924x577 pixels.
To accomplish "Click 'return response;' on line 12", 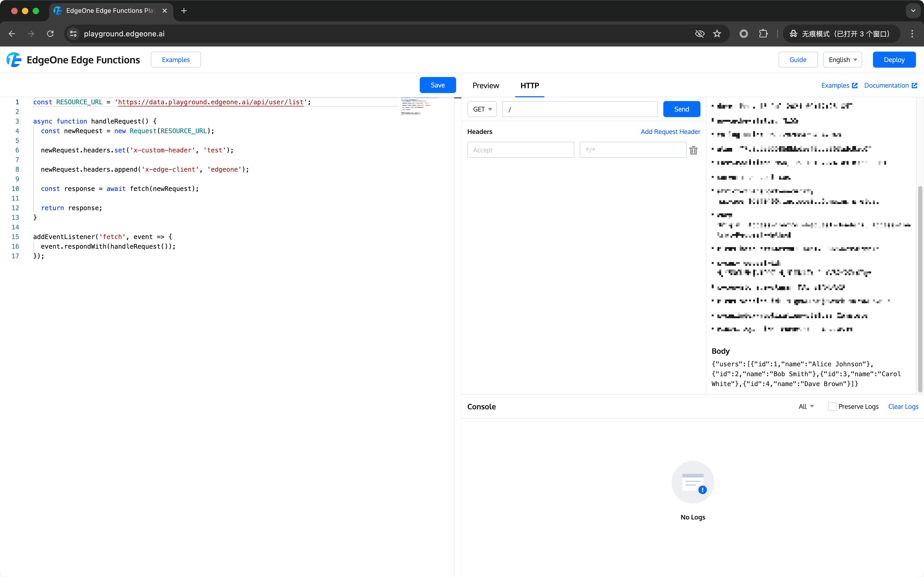I will coord(71,208).
